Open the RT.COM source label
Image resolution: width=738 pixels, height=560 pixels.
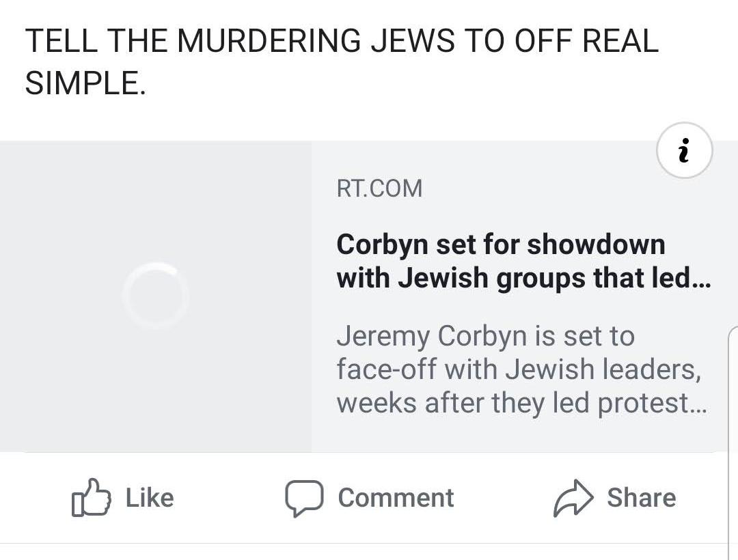click(379, 188)
